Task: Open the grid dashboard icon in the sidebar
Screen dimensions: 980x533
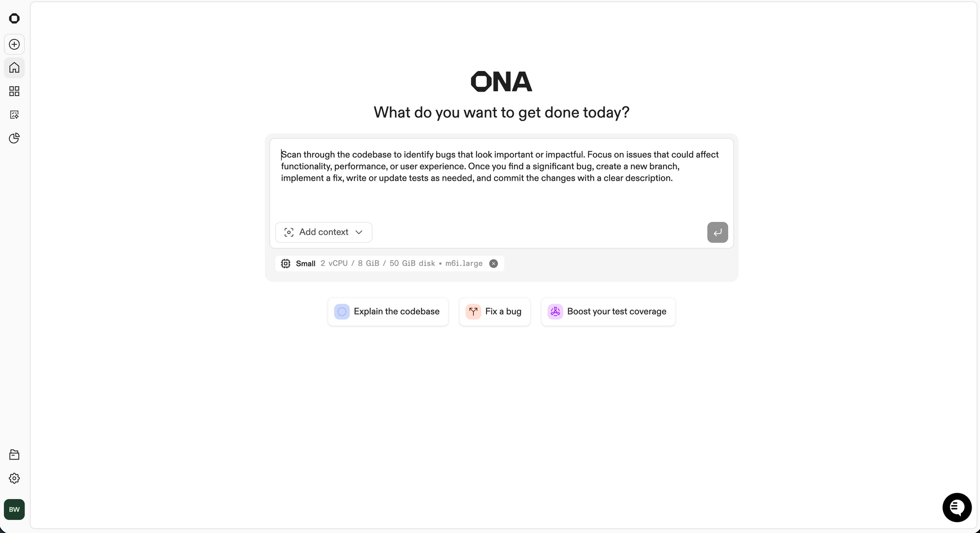Action: (x=14, y=91)
